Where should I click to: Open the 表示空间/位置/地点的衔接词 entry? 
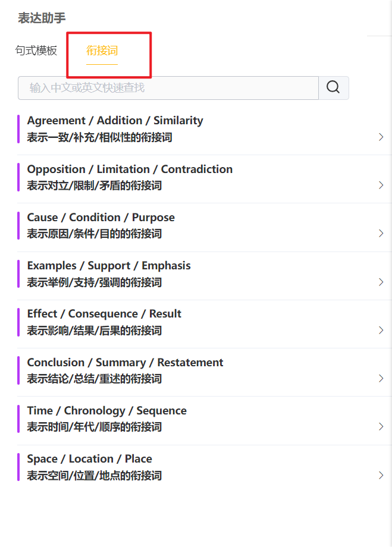[x=94, y=476]
